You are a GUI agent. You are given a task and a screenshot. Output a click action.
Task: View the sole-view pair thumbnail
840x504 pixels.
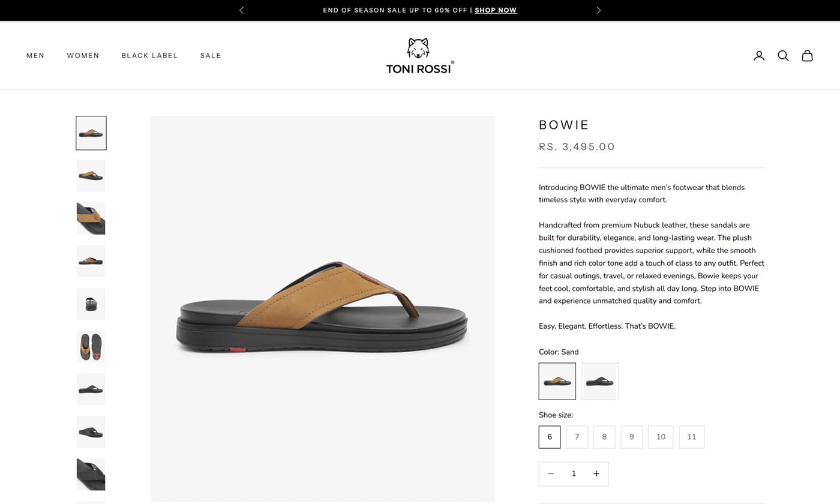[x=91, y=347]
